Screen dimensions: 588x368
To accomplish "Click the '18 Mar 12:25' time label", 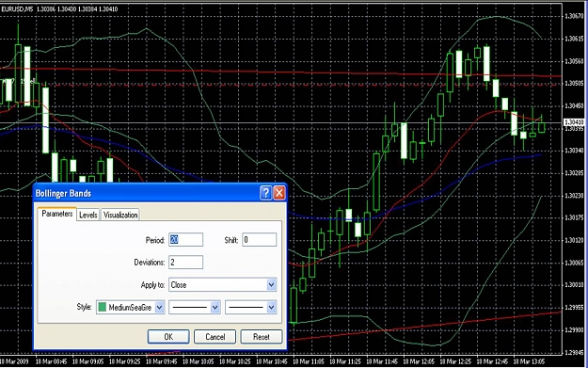I will click(x=454, y=361).
